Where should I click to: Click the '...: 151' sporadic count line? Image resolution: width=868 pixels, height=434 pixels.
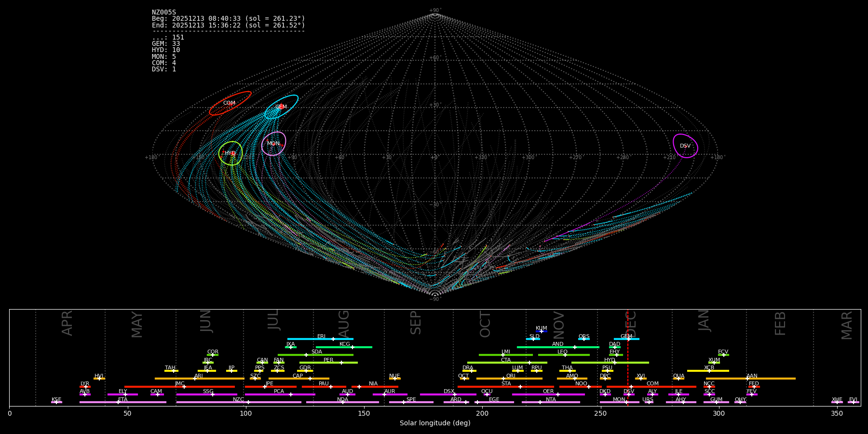[x=168, y=38]
